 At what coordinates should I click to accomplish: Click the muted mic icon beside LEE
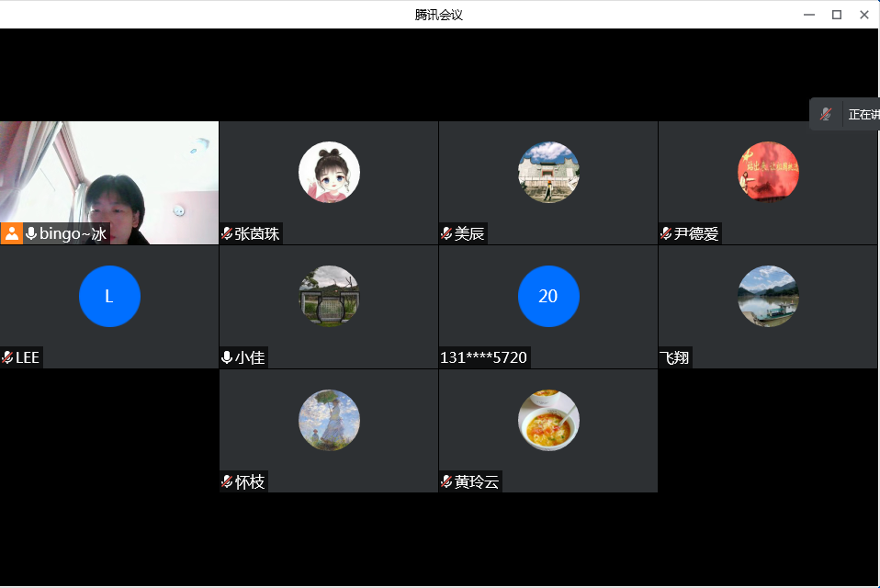tap(7, 357)
